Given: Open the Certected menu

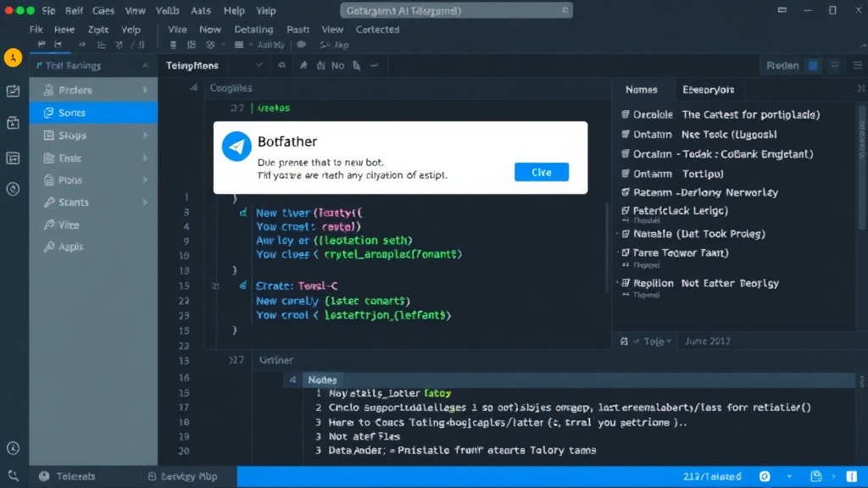Looking at the screenshot, I should pos(377,30).
